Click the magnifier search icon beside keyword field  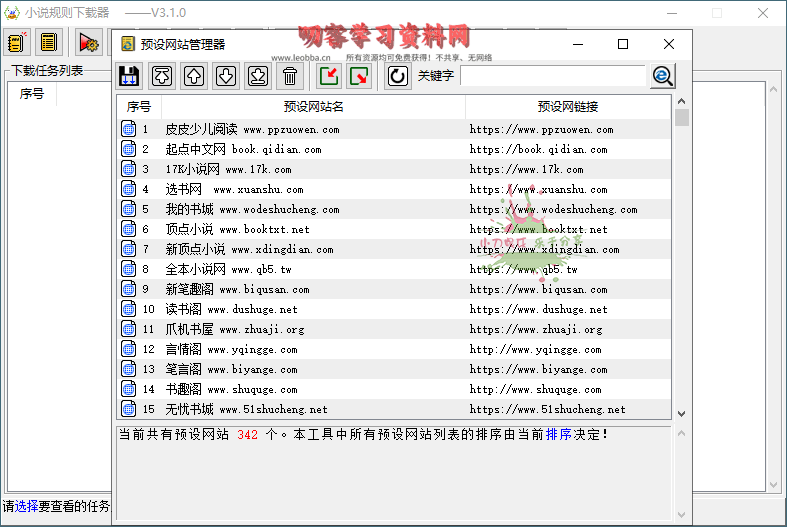tap(663, 76)
